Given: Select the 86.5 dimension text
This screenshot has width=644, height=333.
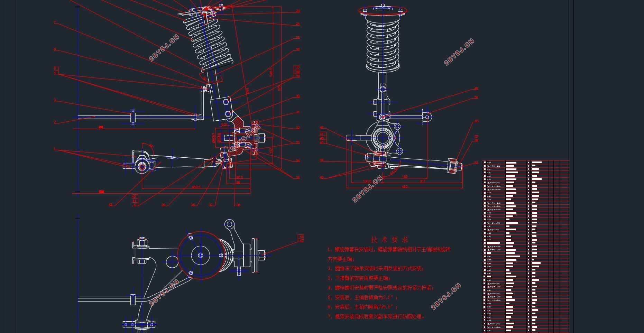Looking at the screenshot, I should (240, 177).
